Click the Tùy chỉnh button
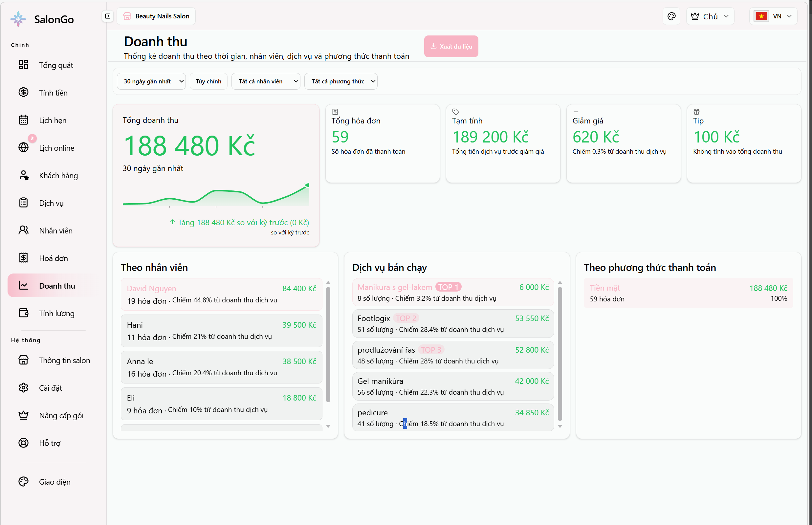812x525 pixels. [x=208, y=81]
